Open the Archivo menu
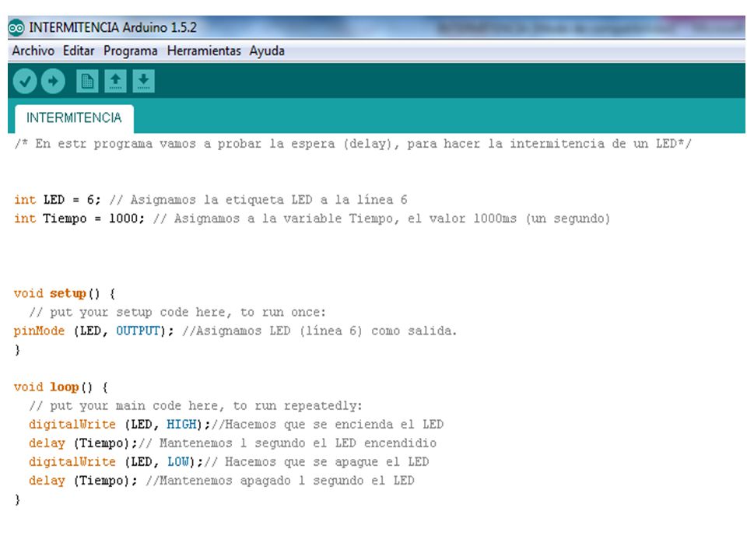The width and height of the screenshot is (747, 560). [33, 51]
